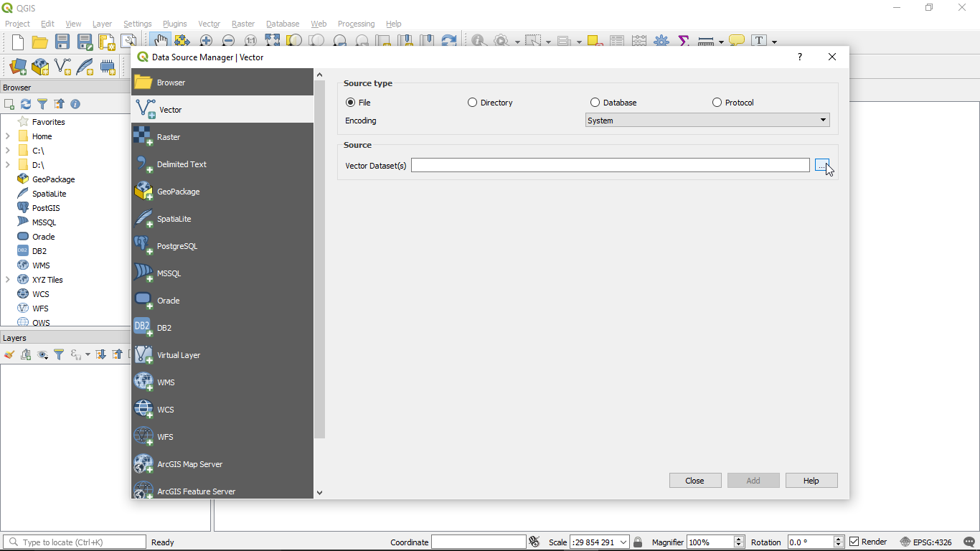Click the Zoom Full extent icon
Viewport: 980px width, 551px height.
273,42
